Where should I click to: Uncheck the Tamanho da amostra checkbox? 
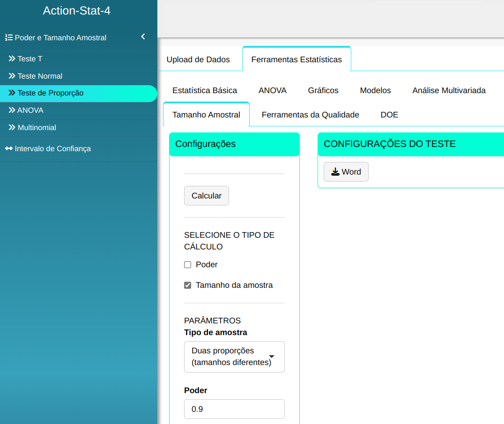[188, 285]
